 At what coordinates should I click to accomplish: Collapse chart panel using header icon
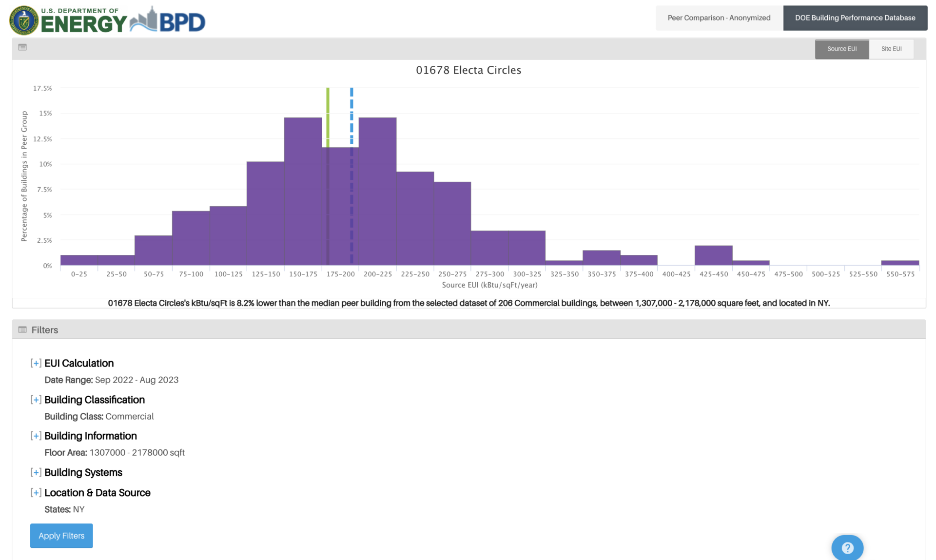tap(22, 47)
